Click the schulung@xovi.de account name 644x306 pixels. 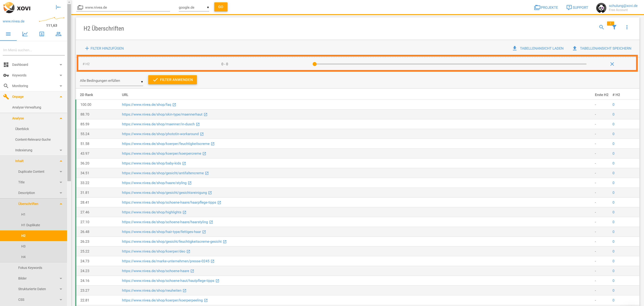tap(623, 6)
